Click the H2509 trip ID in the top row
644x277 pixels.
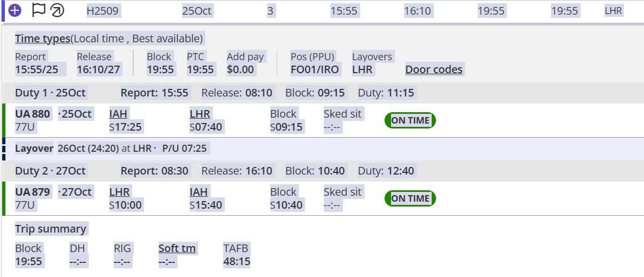(x=102, y=11)
